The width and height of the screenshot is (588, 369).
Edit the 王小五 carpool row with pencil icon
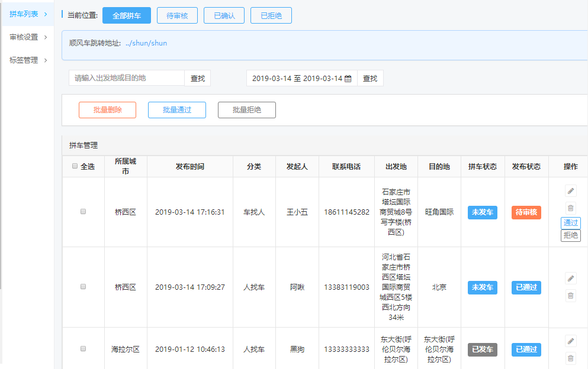click(x=570, y=190)
